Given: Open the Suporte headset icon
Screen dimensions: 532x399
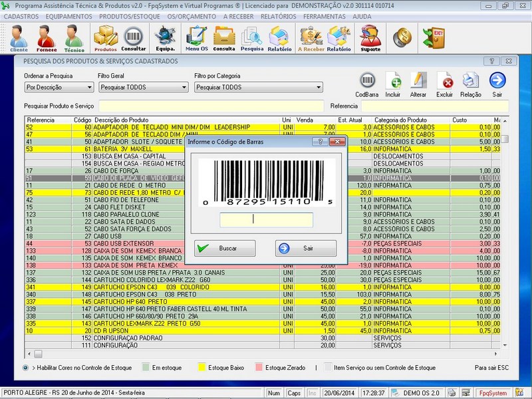Looking at the screenshot, I should coord(370,39).
